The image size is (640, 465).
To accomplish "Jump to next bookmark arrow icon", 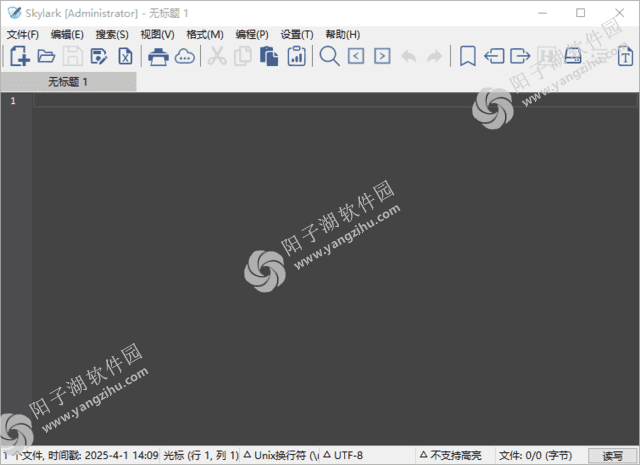I will coord(520,56).
